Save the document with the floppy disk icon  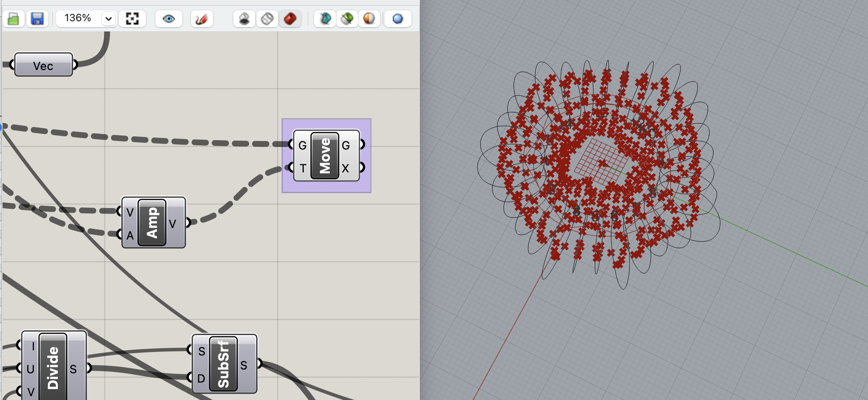[37, 19]
